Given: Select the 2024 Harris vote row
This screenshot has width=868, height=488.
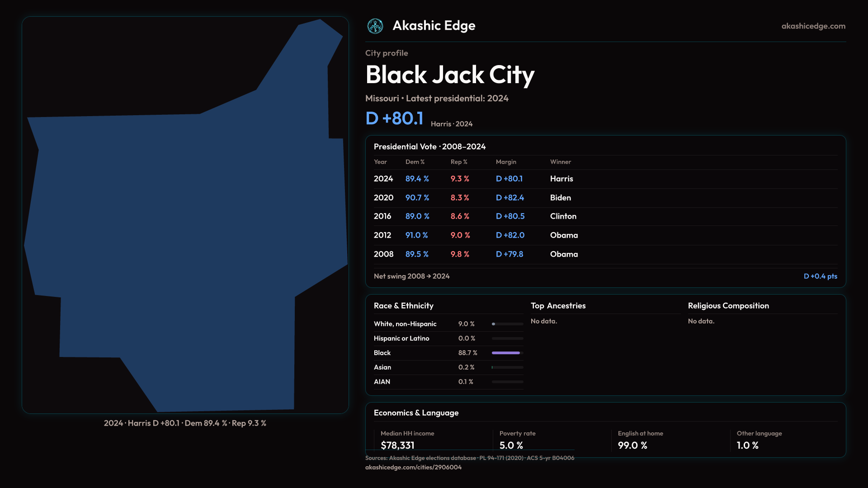Looking at the screenshot, I should 605,179.
